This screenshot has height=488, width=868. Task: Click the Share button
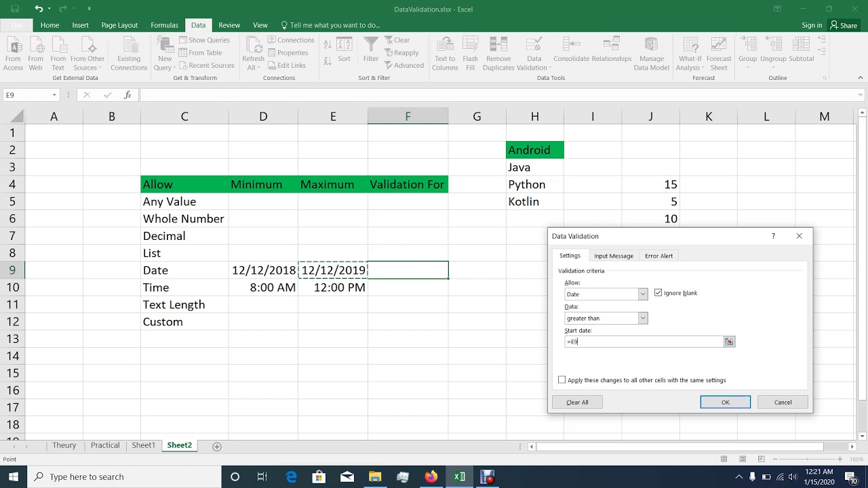tap(844, 25)
